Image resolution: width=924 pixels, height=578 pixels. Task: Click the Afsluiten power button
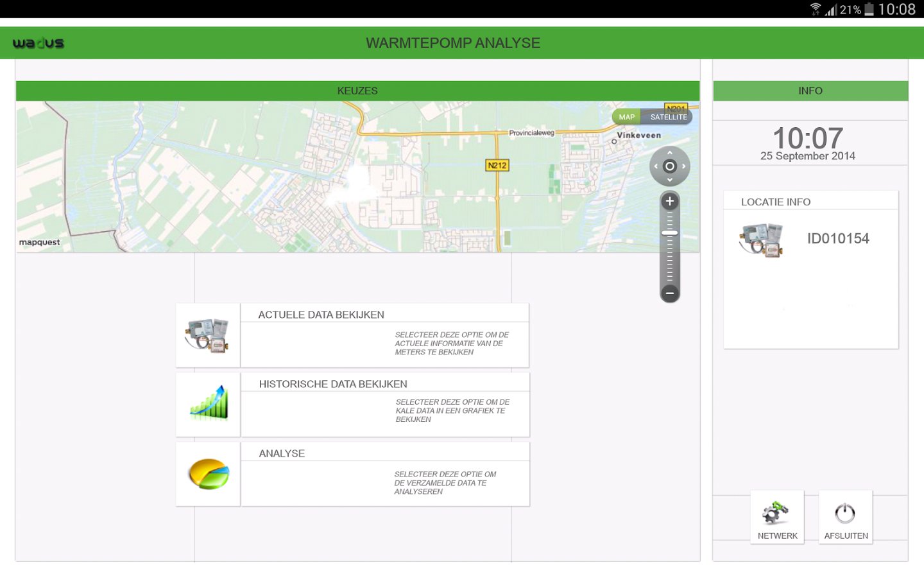click(846, 517)
